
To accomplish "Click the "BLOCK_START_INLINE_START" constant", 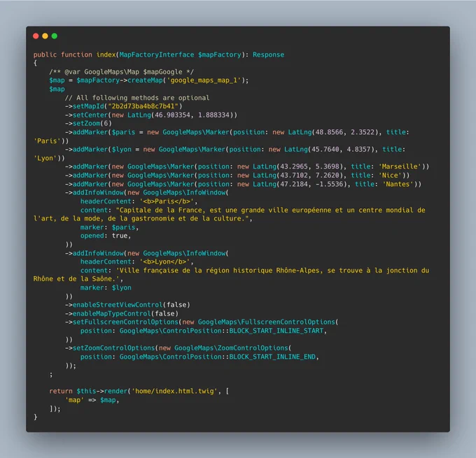I will coord(276,331).
